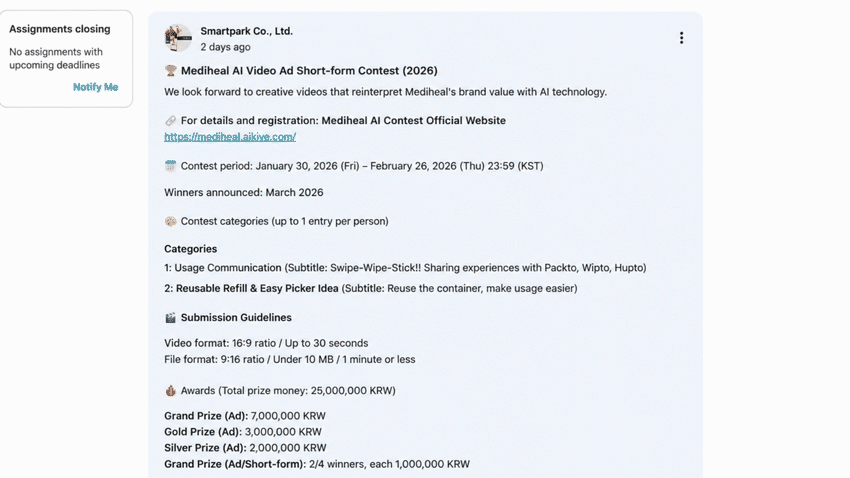
Task: Click the Silver Prize (Ad) line
Action: 245,448
